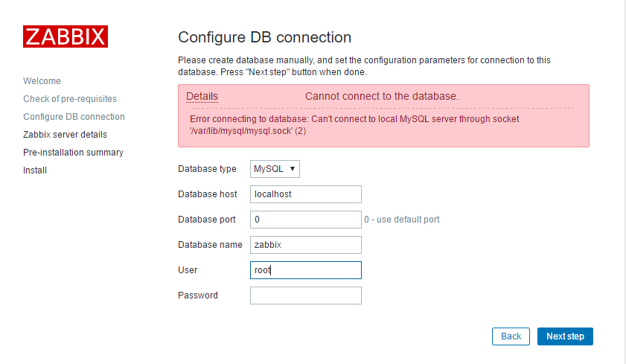Focus the Database name field
Image resolution: width=626 pixels, height=364 pixels.
tap(306, 245)
